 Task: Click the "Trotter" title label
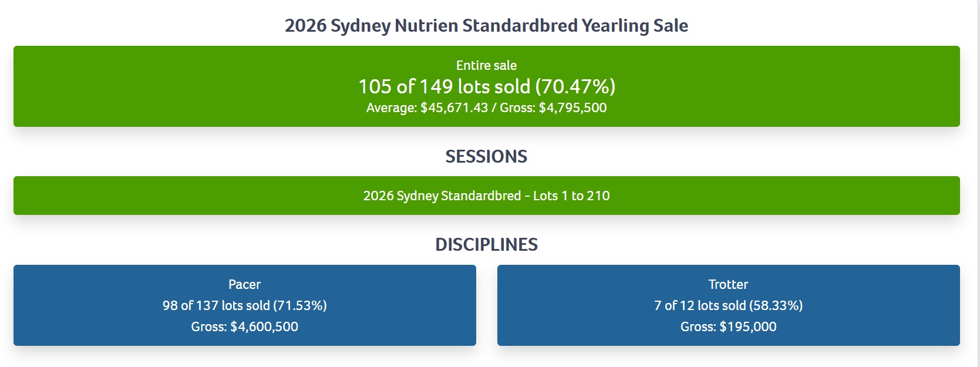click(728, 284)
